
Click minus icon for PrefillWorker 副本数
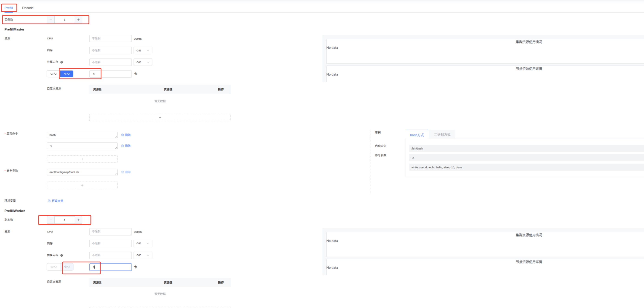click(x=51, y=220)
